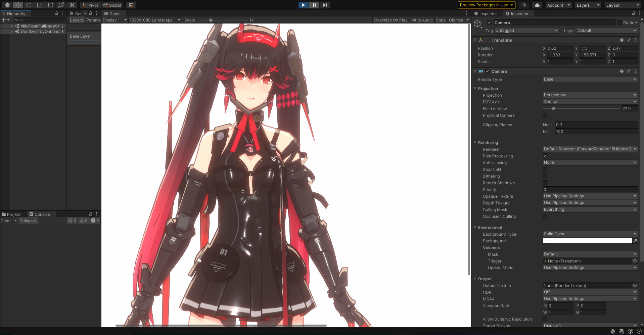Enable the Physical Camera checkbox
644x335 pixels.
pos(545,115)
